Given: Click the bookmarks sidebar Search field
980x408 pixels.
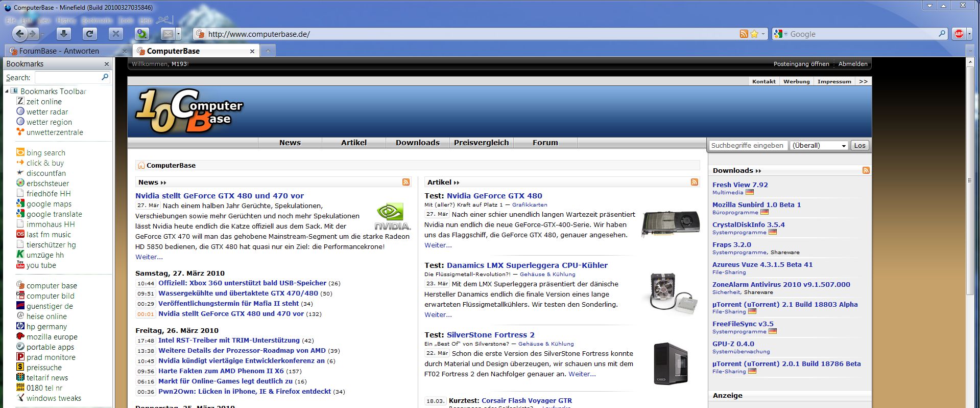Looking at the screenshot, I should [73, 77].
